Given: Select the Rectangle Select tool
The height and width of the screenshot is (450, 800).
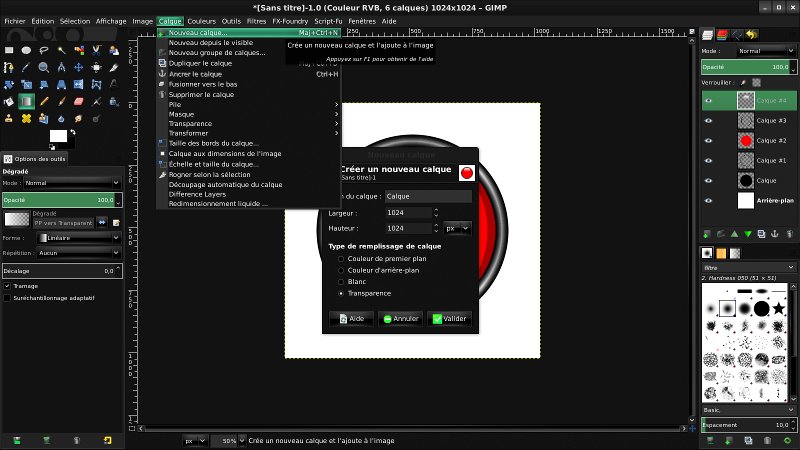Looking at the screenshot, I should coord(9,50).
